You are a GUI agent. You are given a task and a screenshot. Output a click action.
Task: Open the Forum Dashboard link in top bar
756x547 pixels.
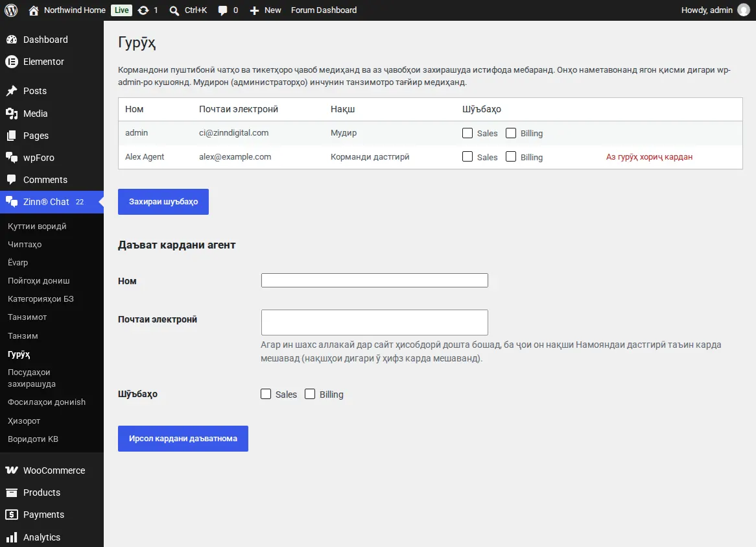point(324,10)
